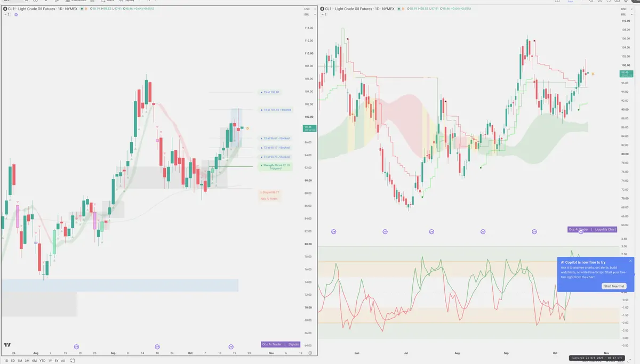Select the 5Y time range

pyautogui.click(x=57, y=361)
